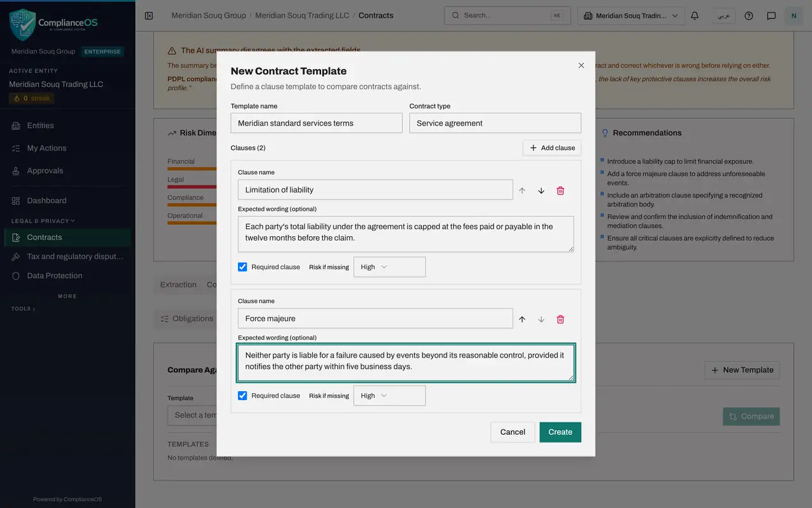Open the chat feedback icon

771,15
